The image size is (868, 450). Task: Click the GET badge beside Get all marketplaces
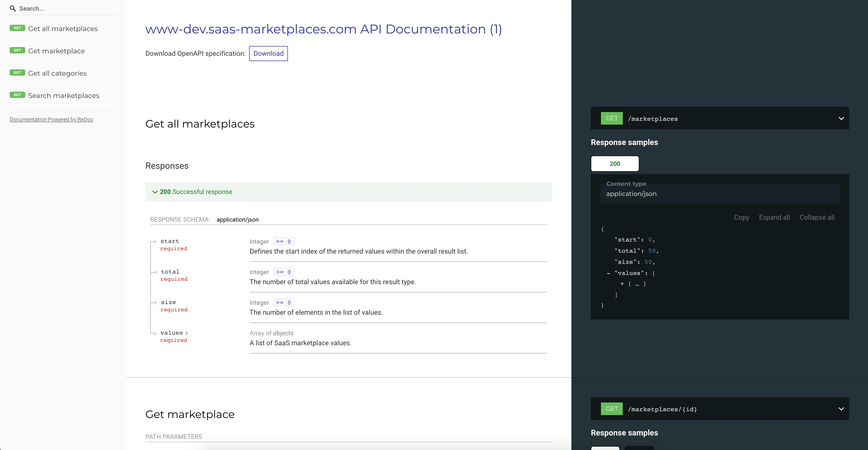[17, 28]
